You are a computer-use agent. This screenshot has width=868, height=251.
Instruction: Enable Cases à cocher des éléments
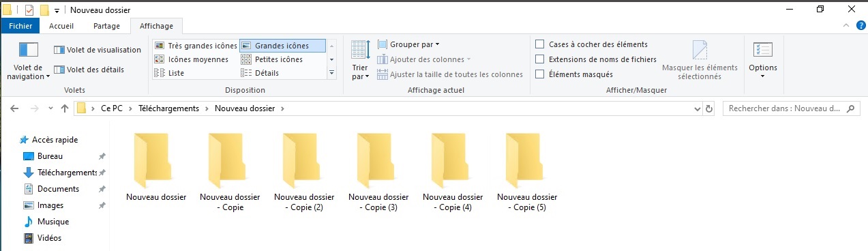point(540,44)
